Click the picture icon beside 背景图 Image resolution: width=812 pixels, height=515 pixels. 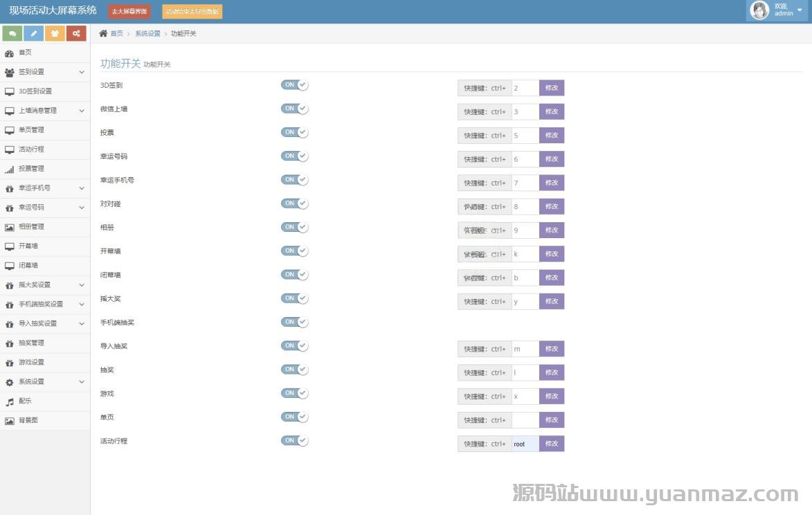[x=10, y=421]
